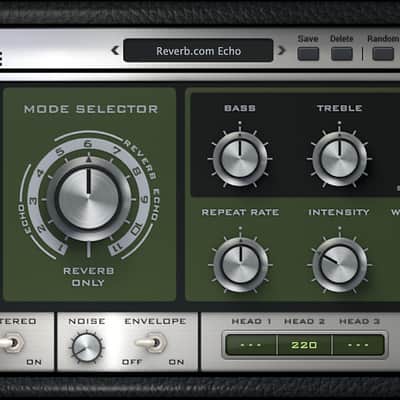Go to the next preset with right arrow
The width and height of the screenshot is (400, 400).
click(x=282, y=50)
